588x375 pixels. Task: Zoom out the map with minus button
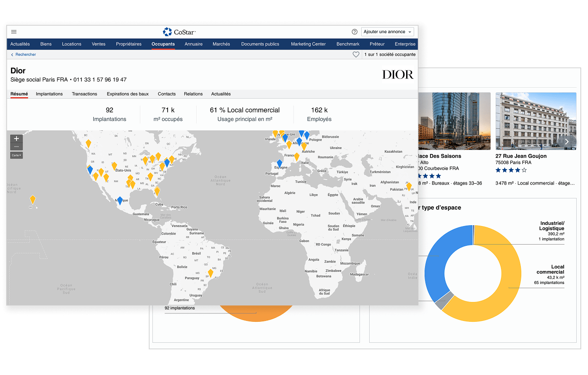16,146
